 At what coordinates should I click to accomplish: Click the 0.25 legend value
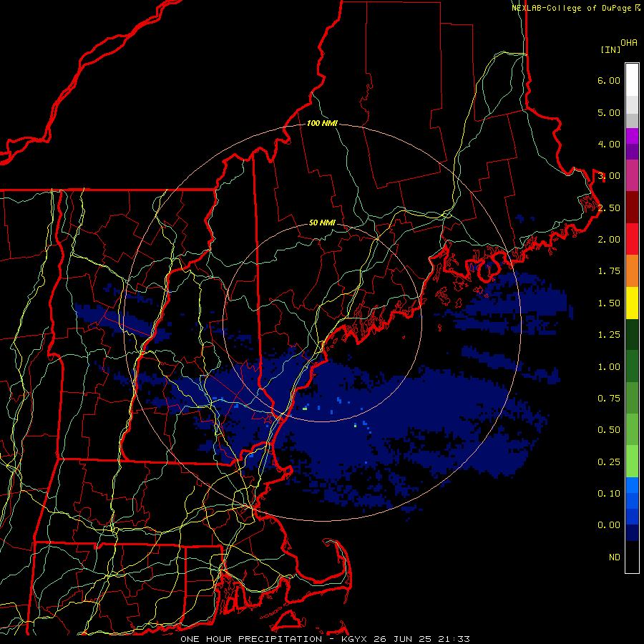click(x=609, y=462)
